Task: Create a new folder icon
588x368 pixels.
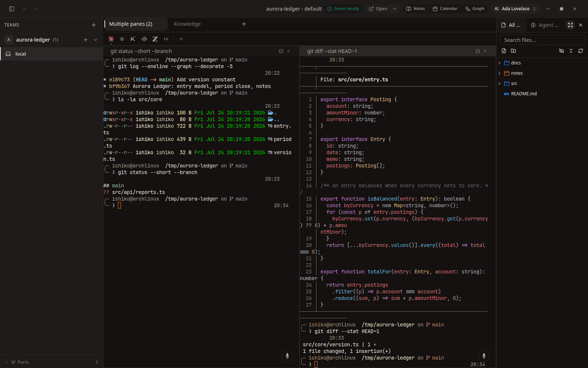Action: (x=513, y=51)
